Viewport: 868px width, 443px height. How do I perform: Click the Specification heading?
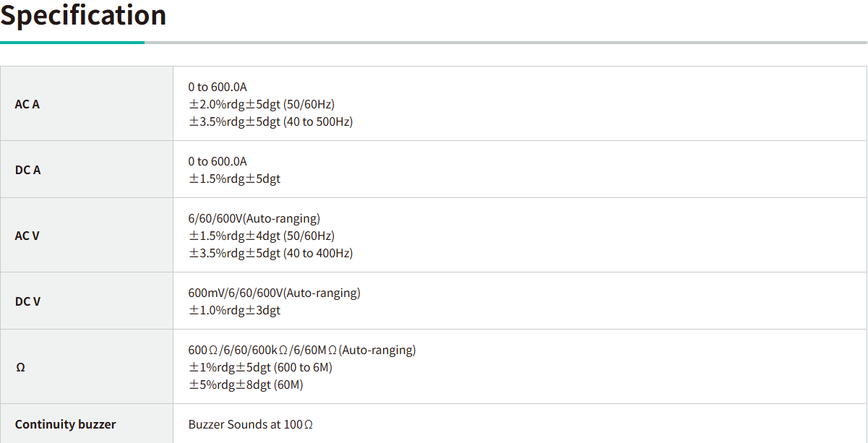(x=83, y=15)
